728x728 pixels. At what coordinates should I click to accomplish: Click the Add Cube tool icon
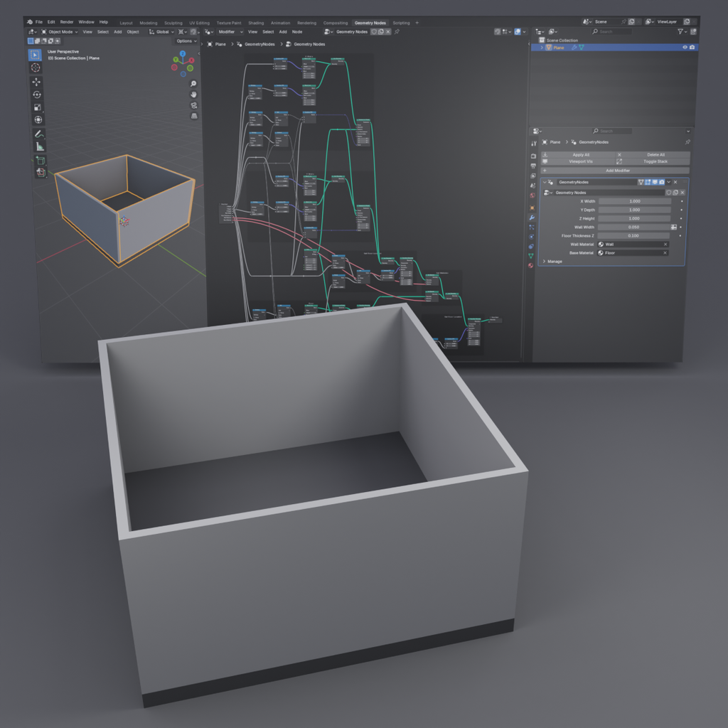[x=37, y=156]
